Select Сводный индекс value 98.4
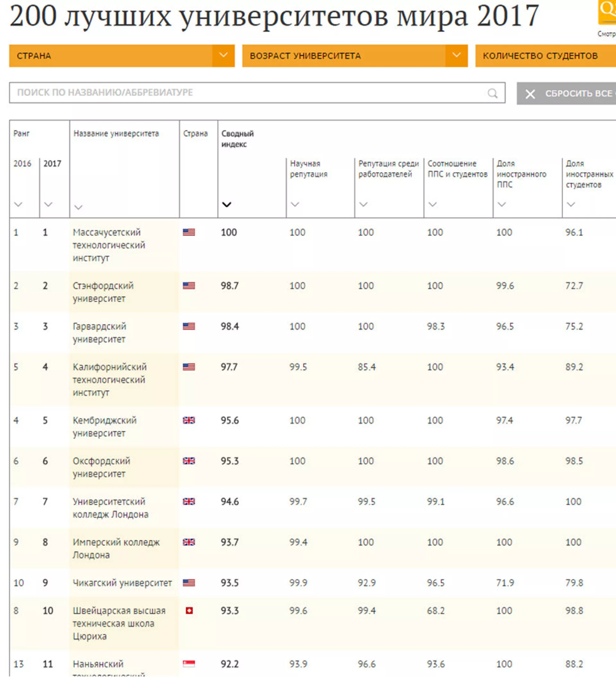Image resolution: width=616 pixels, height=677 pixels. click(229, 326)
